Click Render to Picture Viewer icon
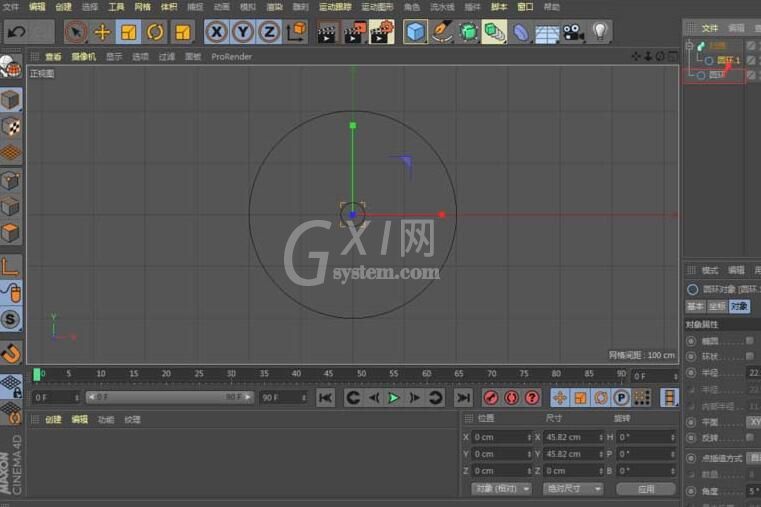Image resolution: width=761 pixels, height=507 pixels. 354,33
